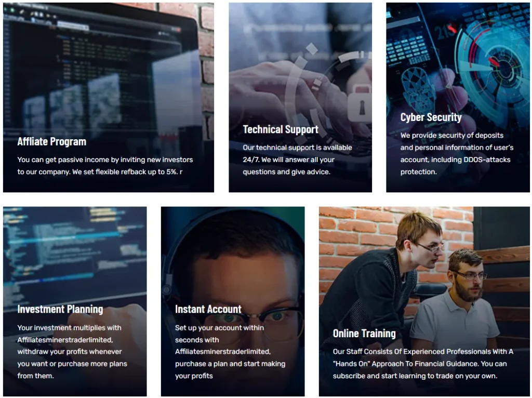Click the Technical Support heading

[x=280, y=129]
